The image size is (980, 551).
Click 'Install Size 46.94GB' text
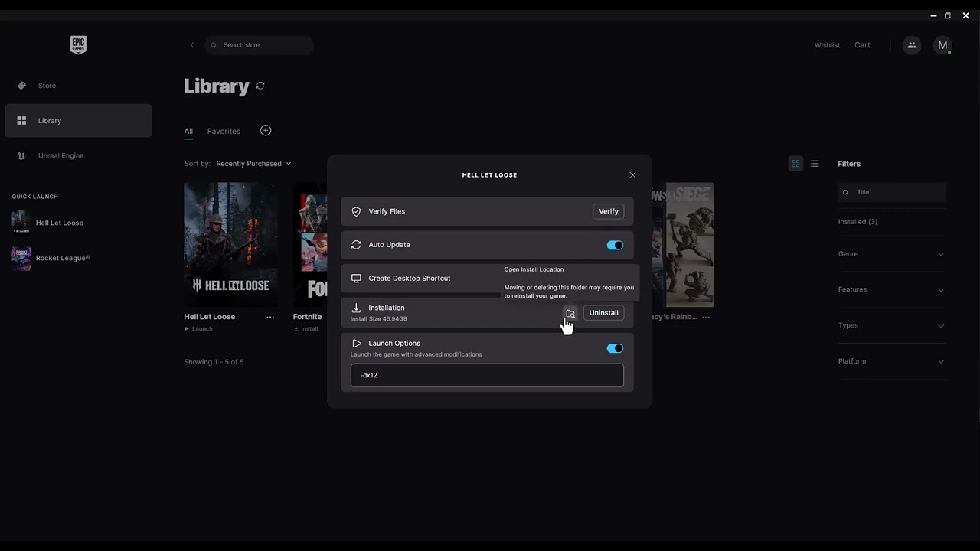tap(379, 319)
